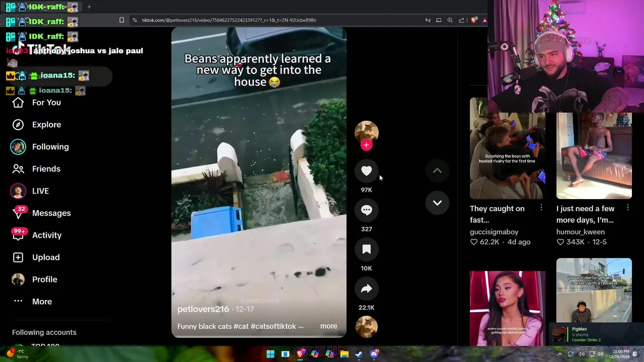Open options for 'I just need a few'
The width and height of the screenshot is (644, 362).
tap(628, 208)
